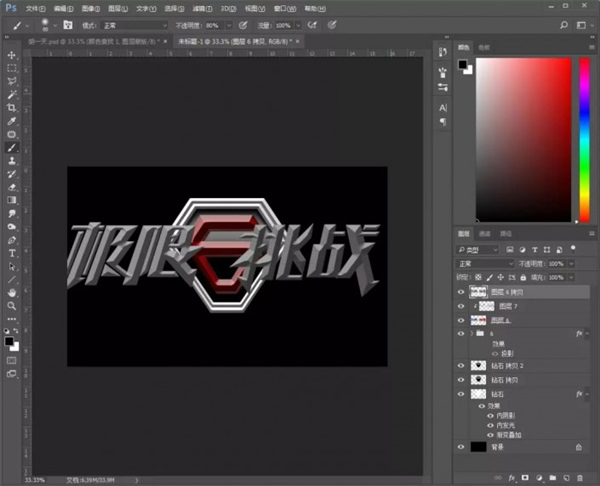Open layer fill 100% dropdown
Screen dimensions: 600x486
(x=571, y=277)
